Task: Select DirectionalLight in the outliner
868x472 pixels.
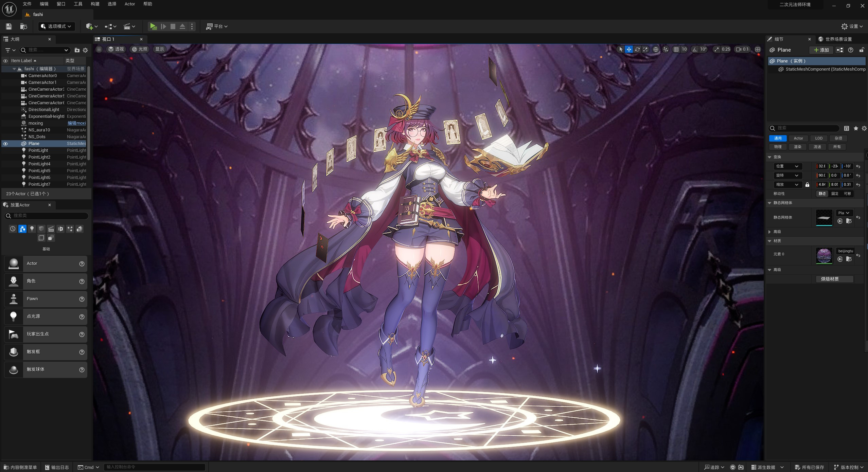Action: click(44, 110)
